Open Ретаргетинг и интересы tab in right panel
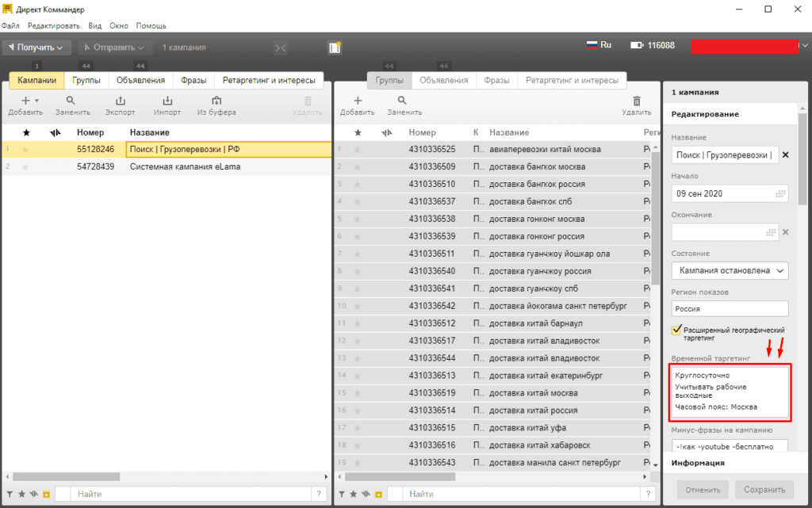This screenshot has width=812, height=508. tap(572, 80)
